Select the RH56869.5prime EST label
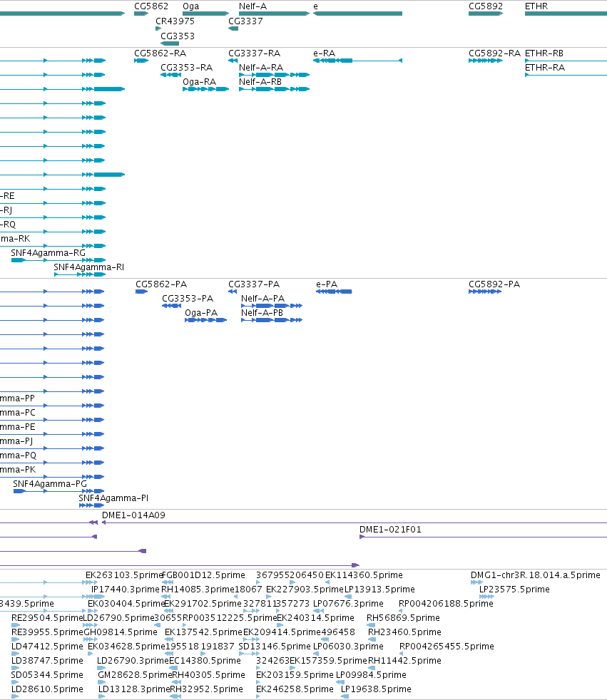607x700 pixels. point(403,618)
